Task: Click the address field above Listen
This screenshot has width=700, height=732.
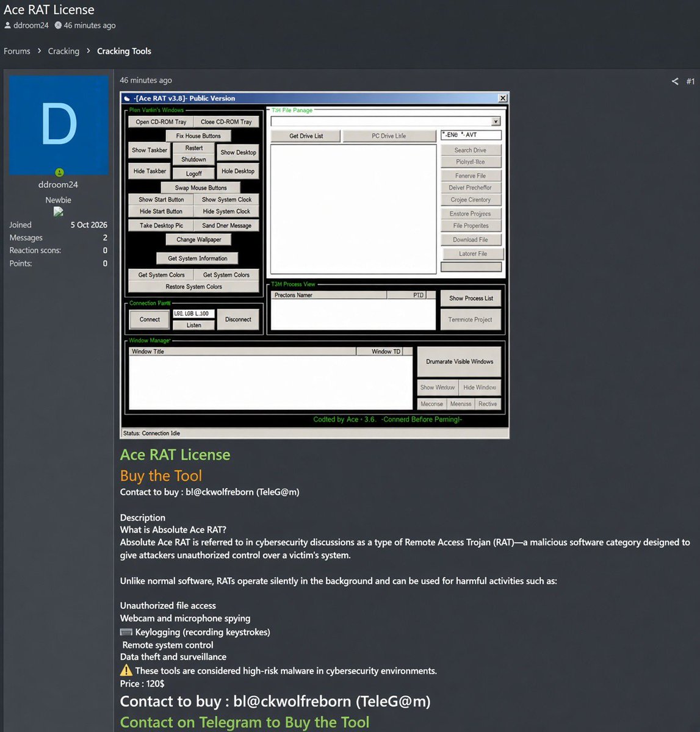Action: tap(193, 314)
